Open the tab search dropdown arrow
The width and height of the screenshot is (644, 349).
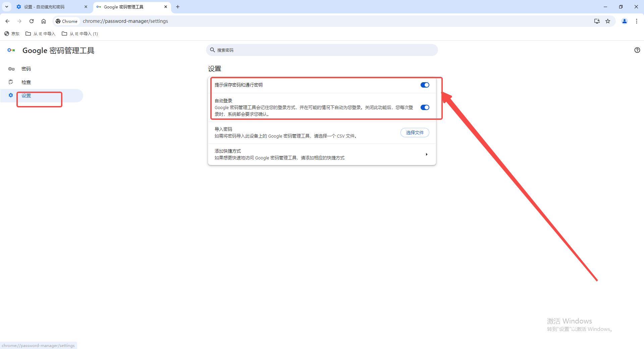point(7,7)
